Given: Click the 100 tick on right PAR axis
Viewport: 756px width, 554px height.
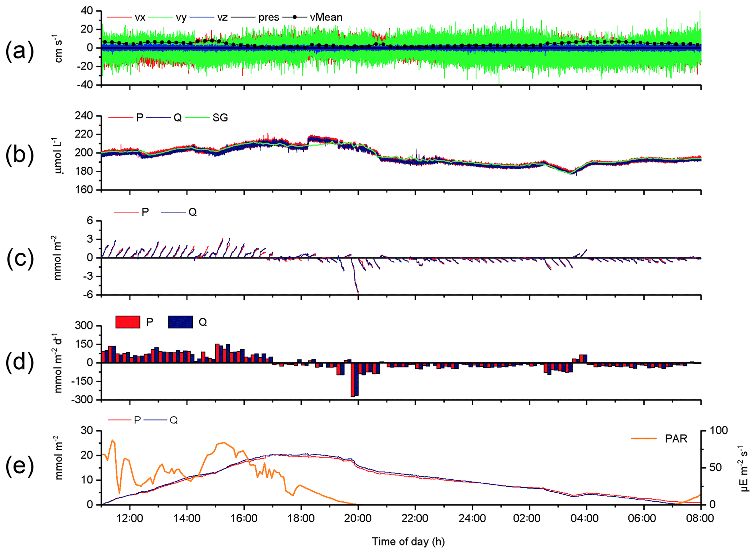Looking at the screenshot, I should click(x=719, y=431).
